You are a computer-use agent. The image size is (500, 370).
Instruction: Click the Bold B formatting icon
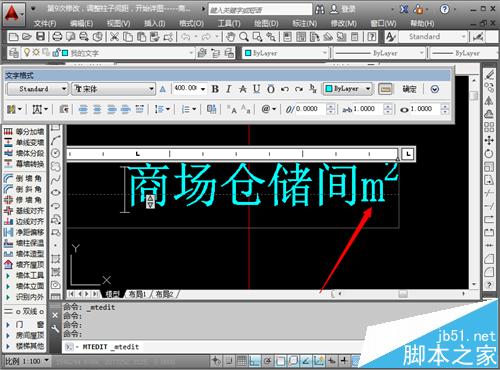pos(215,89)
